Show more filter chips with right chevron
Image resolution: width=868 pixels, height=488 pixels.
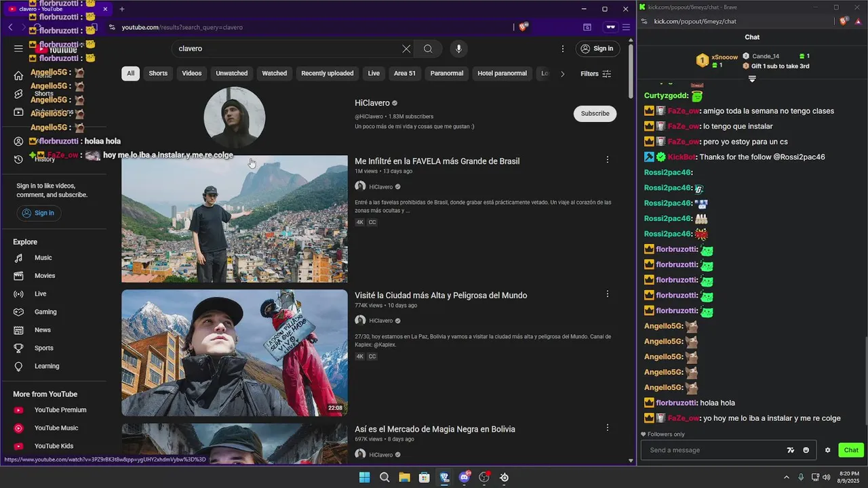(x=562, y=73)
